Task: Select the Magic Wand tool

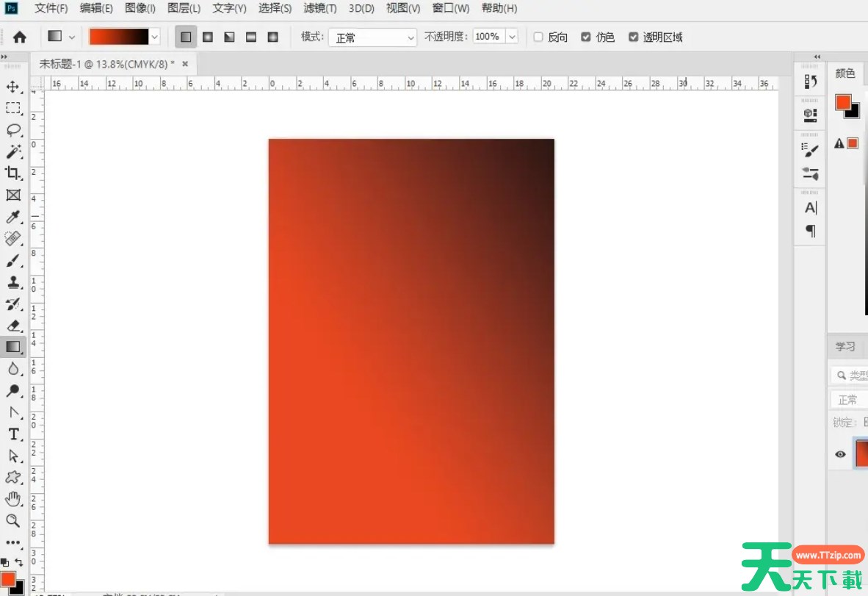Action: [x=13, y=151]
